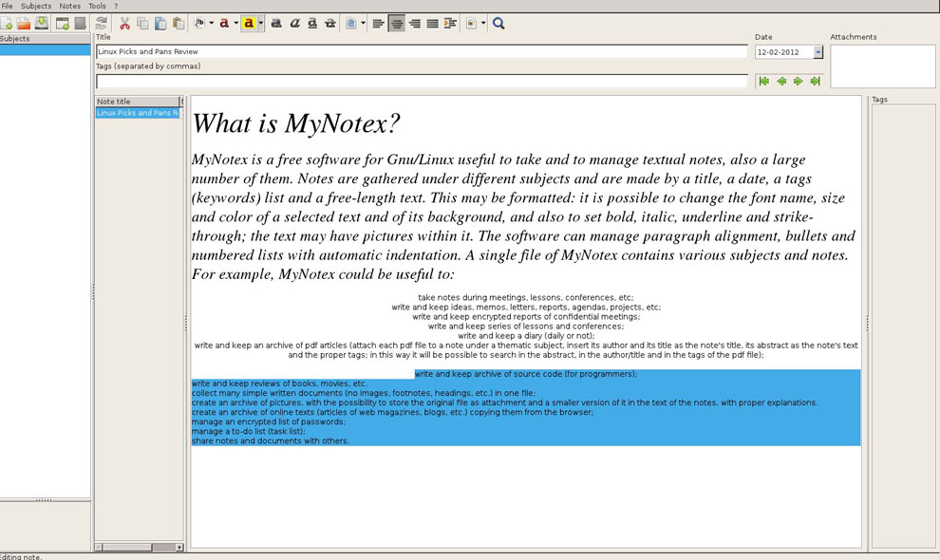Toggle strikethrough formatting
940x560 pixels.
click(x=330, y=24)
